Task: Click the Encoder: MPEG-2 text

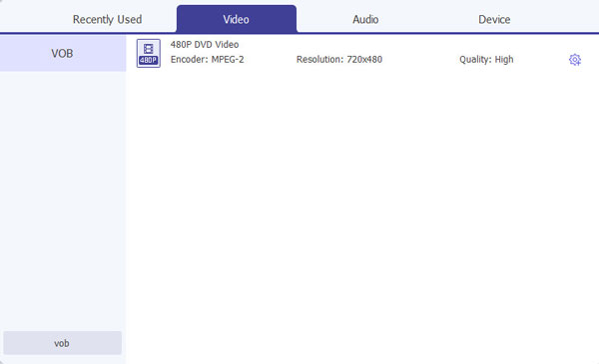Action: (207, 60)
